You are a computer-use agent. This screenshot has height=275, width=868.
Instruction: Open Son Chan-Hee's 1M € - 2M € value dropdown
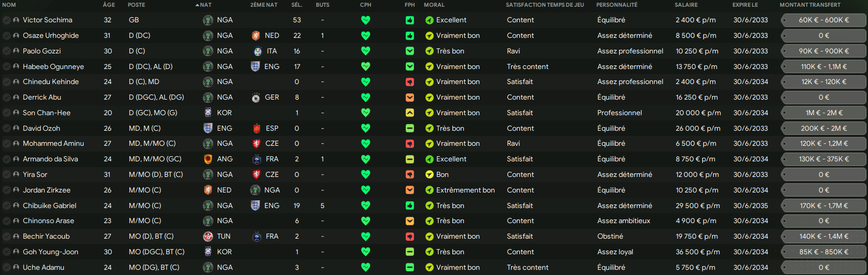824,113
